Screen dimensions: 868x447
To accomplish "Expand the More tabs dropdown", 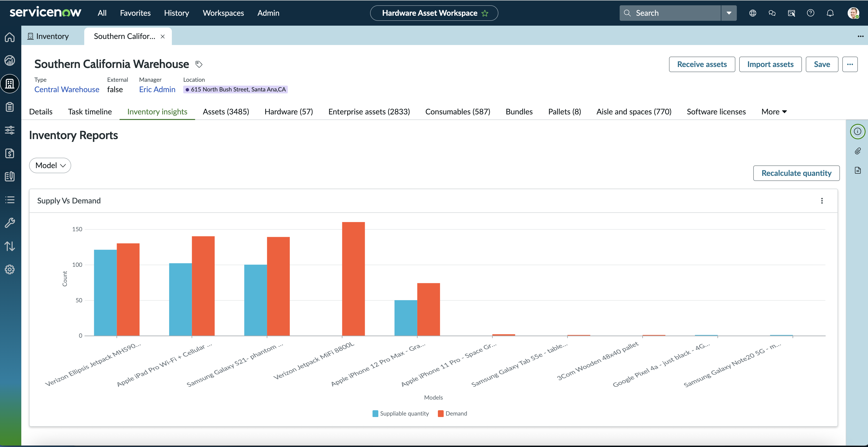I will click(x=774, y=112).
